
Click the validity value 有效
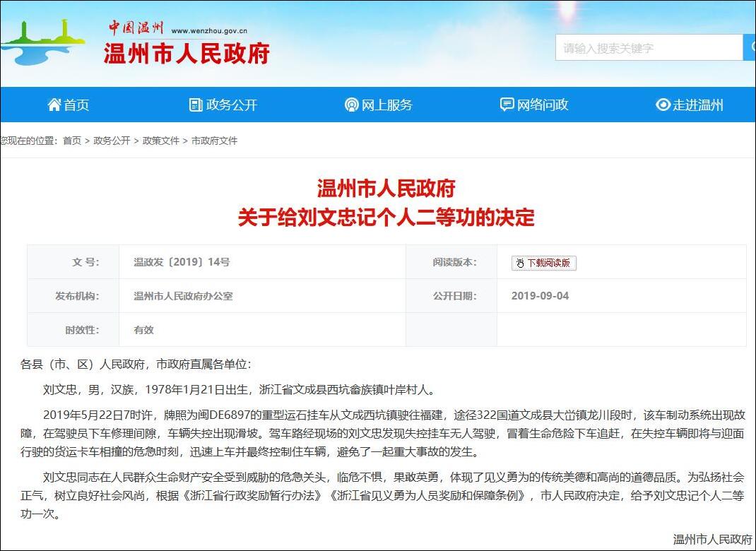(x=143, y=330)
